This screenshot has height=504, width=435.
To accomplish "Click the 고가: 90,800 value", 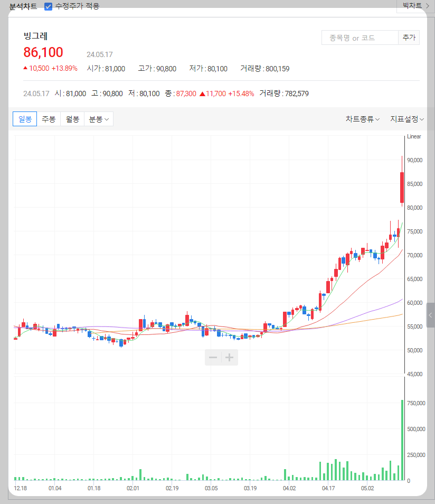I will [157, 69].
